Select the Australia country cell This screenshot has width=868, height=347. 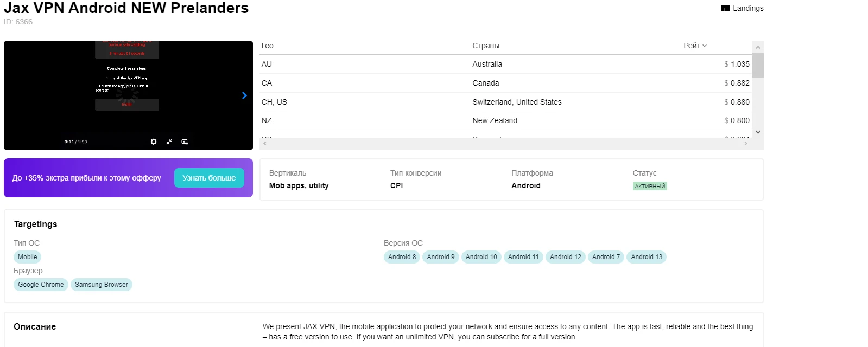coord(487,64)
